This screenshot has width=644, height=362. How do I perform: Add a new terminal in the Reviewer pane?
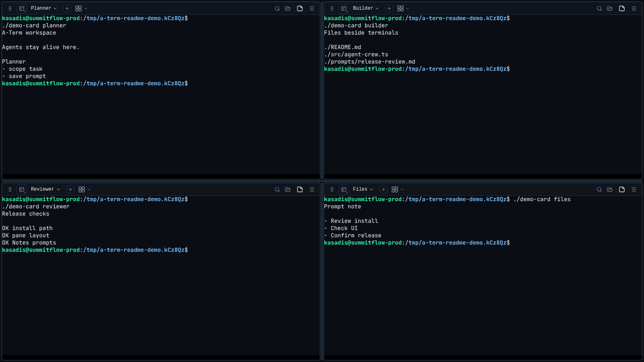coord(70,189)
